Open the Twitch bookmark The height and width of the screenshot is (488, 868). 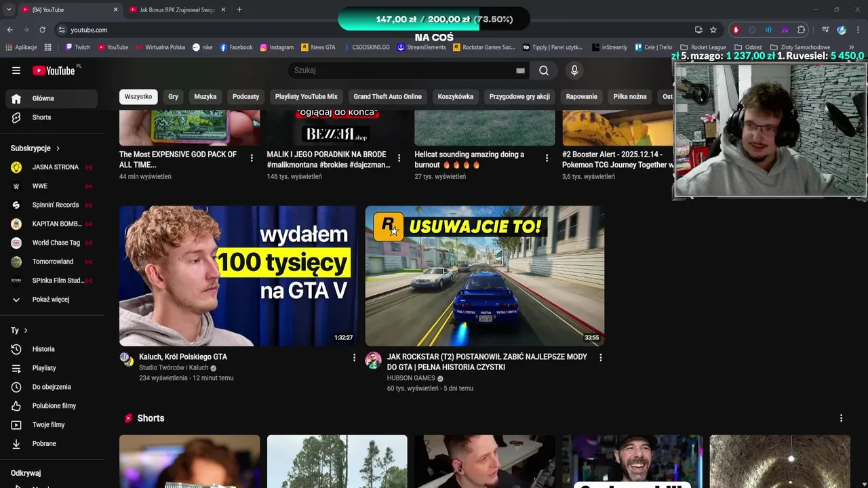coord(77,47)
